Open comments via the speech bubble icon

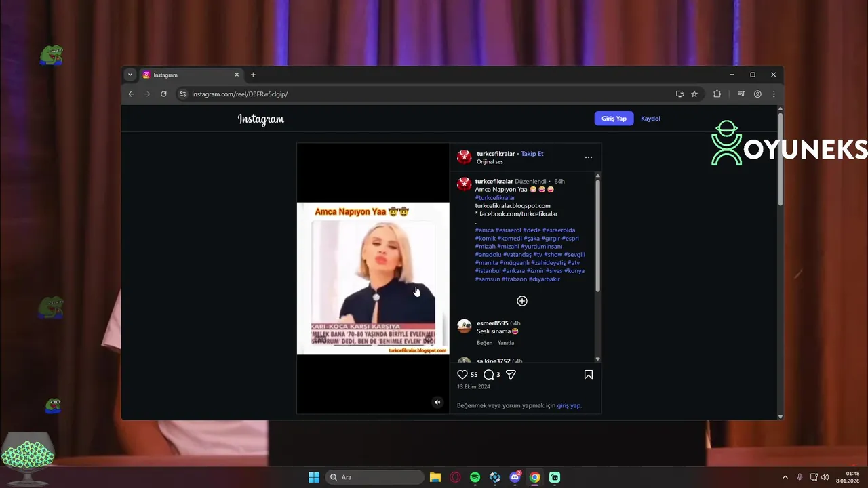tap(489, 374)
